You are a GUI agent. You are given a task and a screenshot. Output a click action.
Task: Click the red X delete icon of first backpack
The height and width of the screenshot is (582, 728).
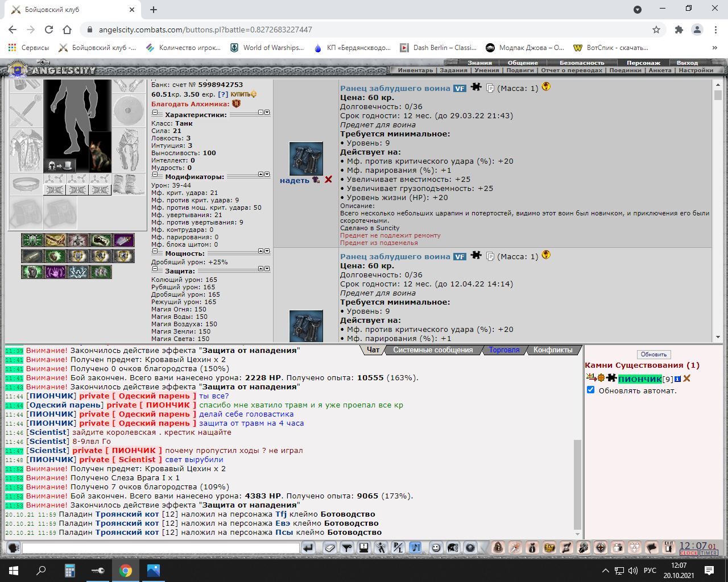328,180
